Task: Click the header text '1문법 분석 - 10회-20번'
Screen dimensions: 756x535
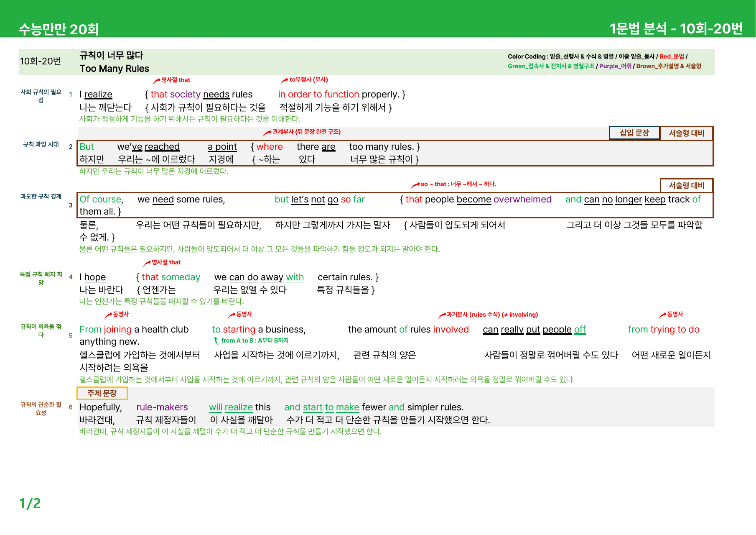Action: [676, 28]
